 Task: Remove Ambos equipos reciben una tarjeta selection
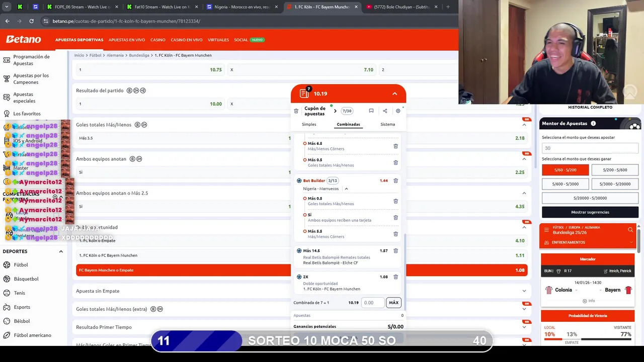tap(395, 218)
